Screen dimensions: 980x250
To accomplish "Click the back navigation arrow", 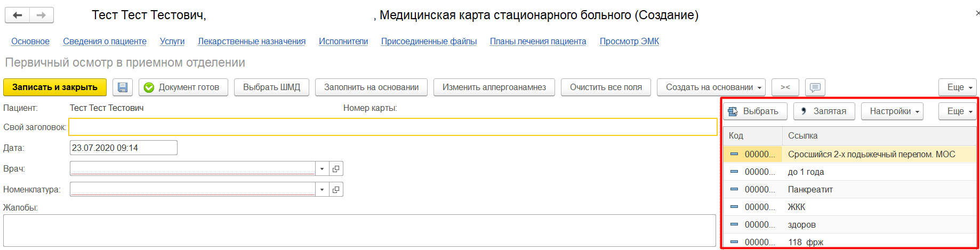I will point(18,15).
